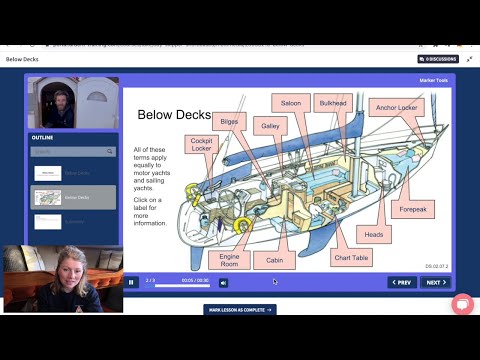
Task: Select the first Below Decks slide thumbnail
Action: click(48, 173)
